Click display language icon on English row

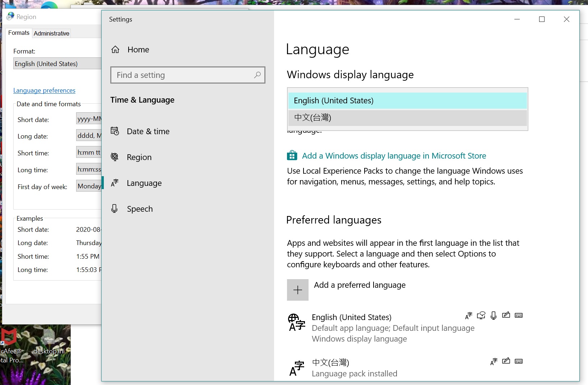pos(468,315)
